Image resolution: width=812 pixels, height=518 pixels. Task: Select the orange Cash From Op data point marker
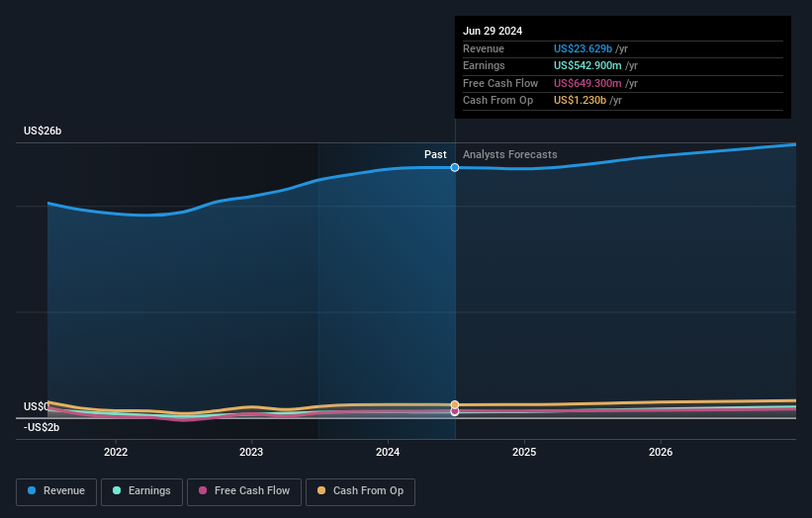455,404
